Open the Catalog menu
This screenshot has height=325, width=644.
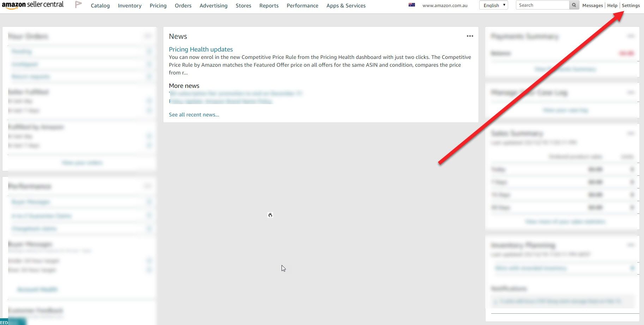click(100, 6)
